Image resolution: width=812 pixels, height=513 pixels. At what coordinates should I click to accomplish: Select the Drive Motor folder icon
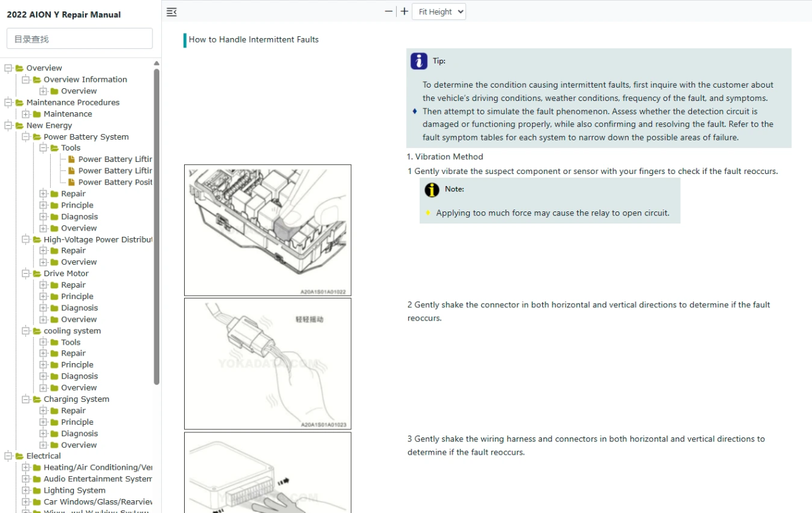click(x=37, y=274)
